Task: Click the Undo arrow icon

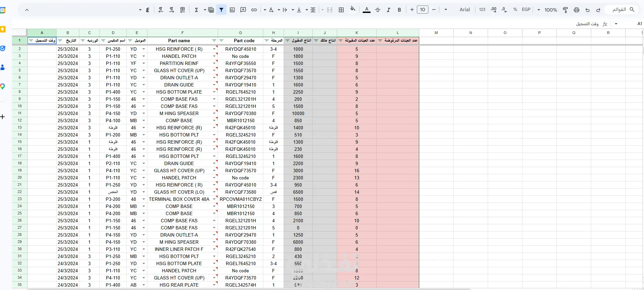Action: [x=587, y=10]
